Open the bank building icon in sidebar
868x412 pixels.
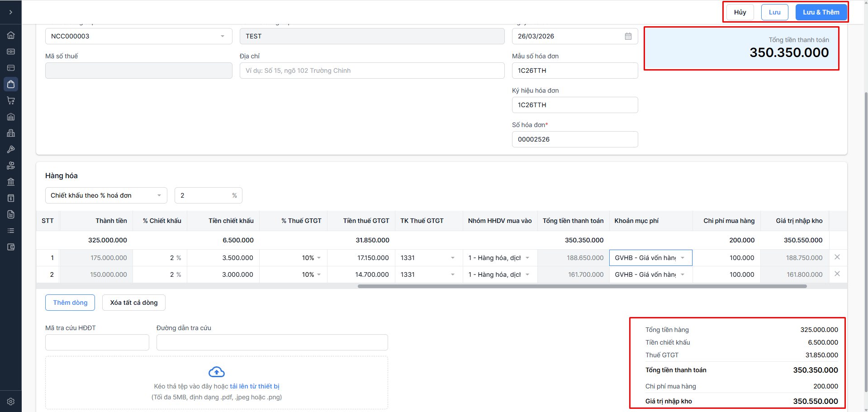point(11,182)
